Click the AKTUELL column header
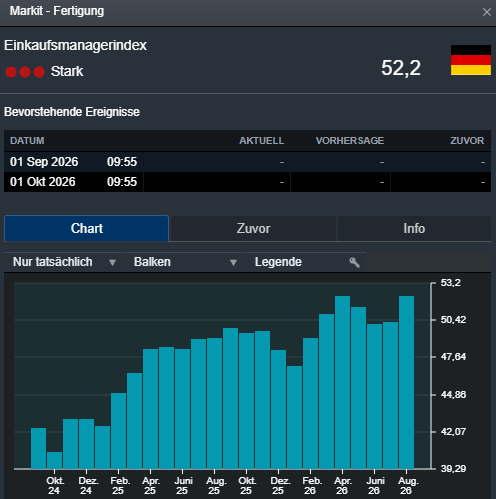 click(262, 141)
